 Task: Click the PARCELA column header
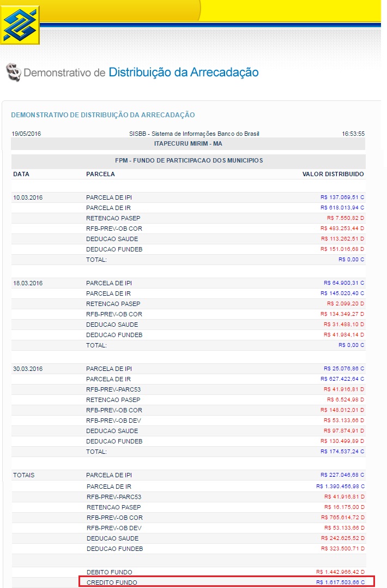click(100, 174)
